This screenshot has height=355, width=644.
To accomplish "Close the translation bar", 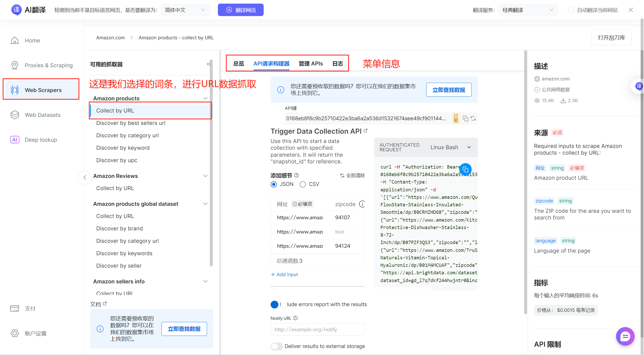I will [x=631, y=10].
